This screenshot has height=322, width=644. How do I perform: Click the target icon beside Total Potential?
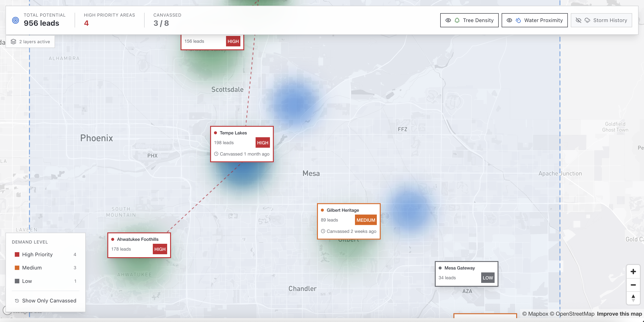[x=15, y=20]
